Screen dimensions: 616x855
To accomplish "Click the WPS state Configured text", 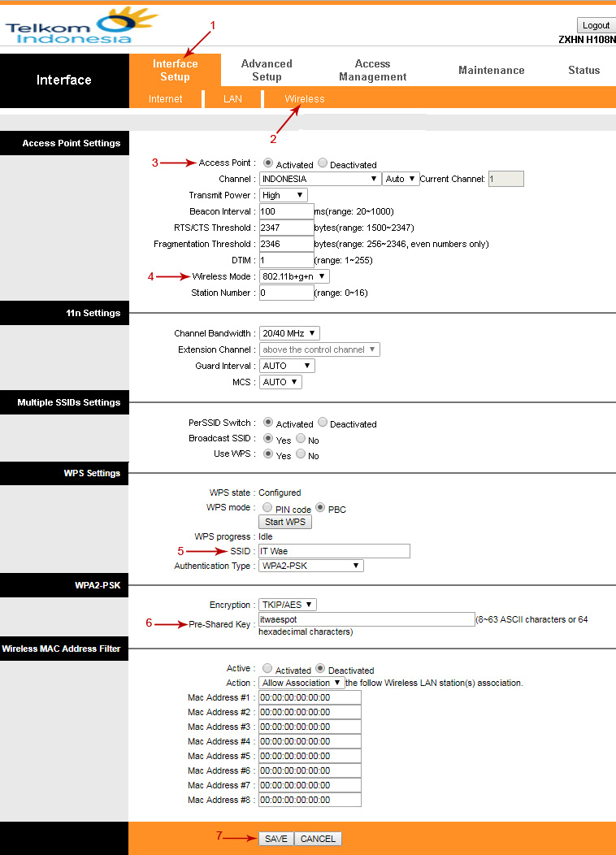I will (x=280, y=493).
